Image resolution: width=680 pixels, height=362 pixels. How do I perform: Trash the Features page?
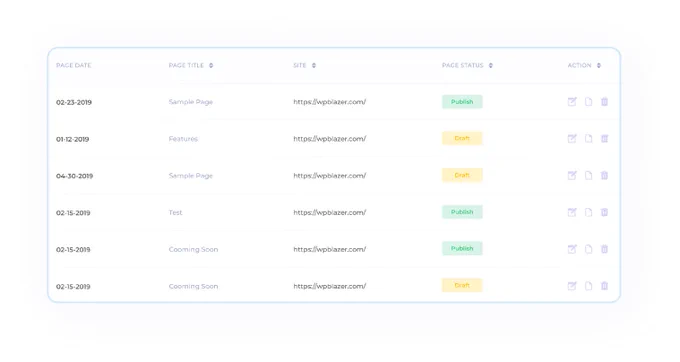604,138
